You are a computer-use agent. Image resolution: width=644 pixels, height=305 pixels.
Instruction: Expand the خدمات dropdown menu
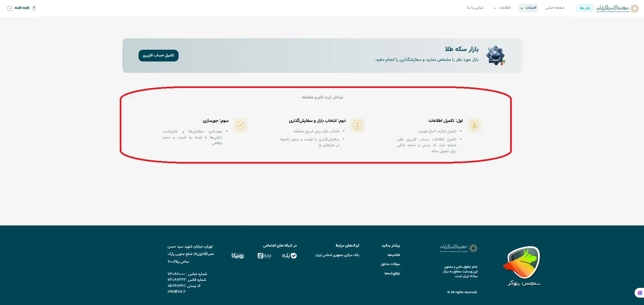[x=528, y=8]
